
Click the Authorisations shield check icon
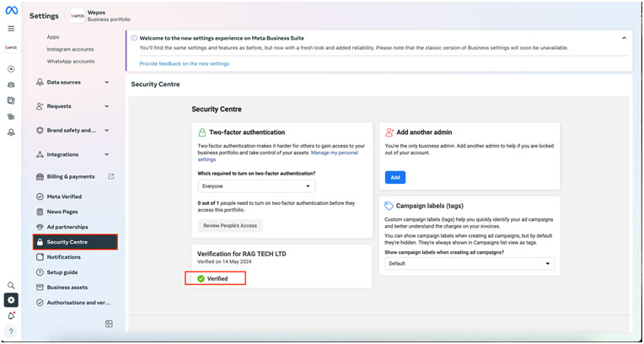point(40,303)
